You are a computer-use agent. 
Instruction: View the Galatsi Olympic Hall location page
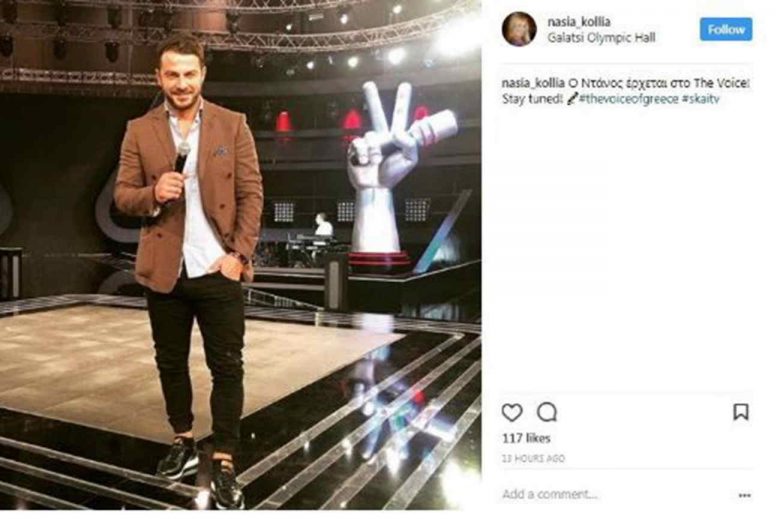601,37
